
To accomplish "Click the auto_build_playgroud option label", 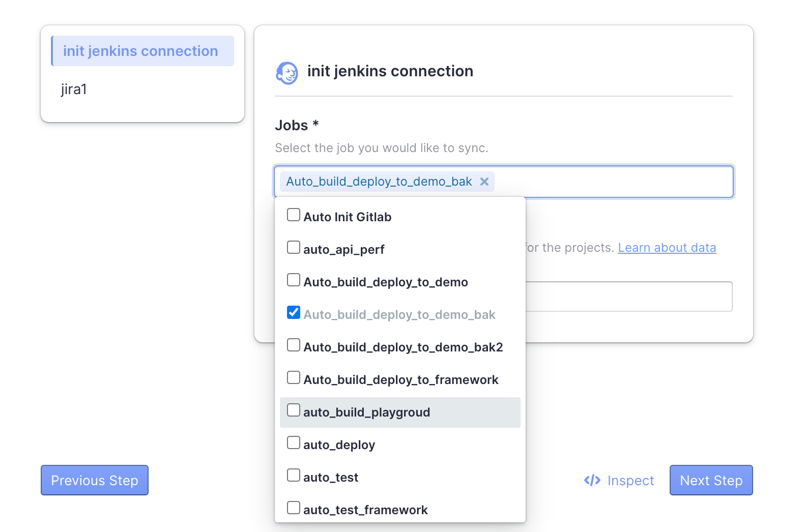I will pos(367,412).
